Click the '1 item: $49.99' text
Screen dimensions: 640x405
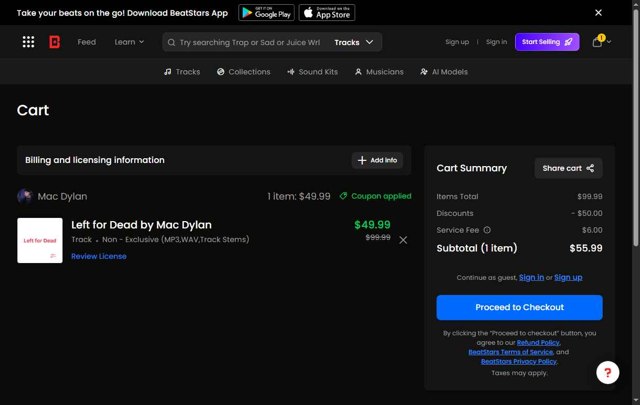299,196
